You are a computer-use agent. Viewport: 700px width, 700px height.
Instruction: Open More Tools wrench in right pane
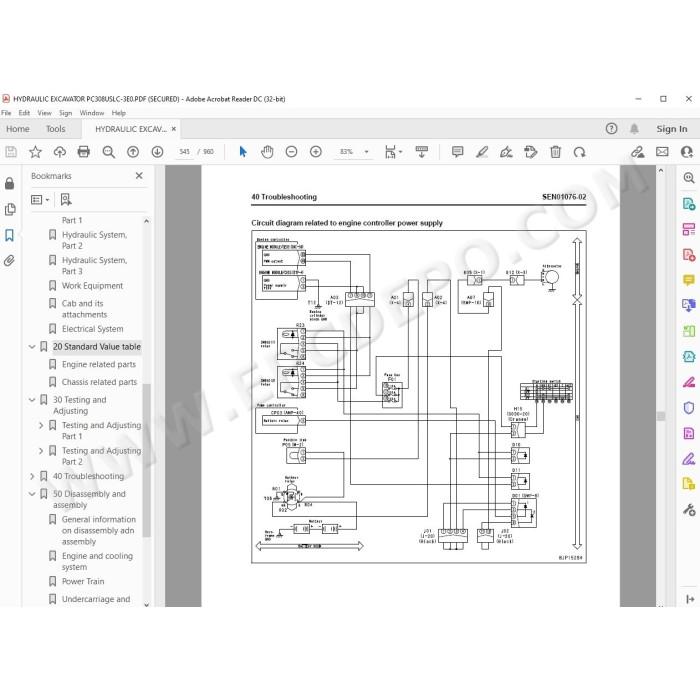pos(689,509)
